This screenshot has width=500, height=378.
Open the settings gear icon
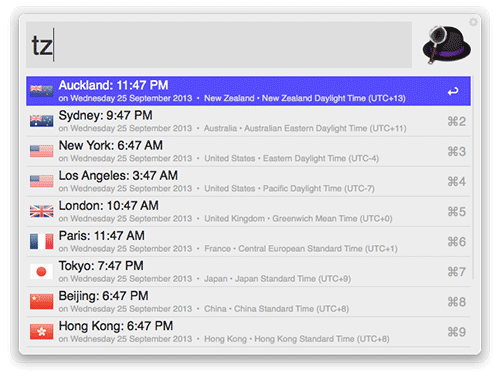point(473,22)
